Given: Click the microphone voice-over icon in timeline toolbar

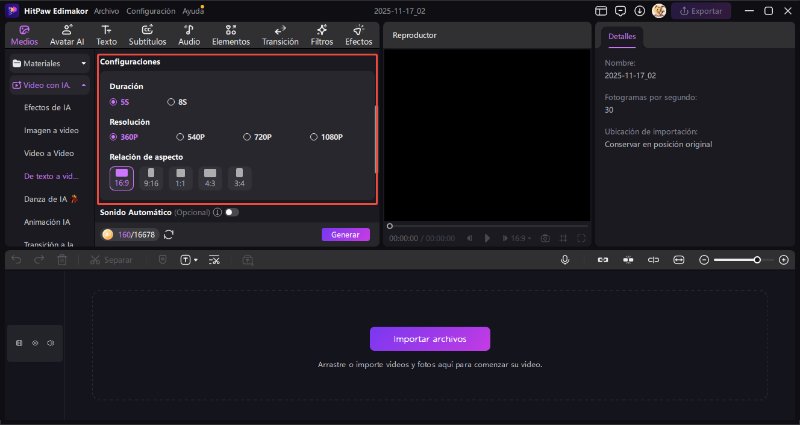Looking at the screenshot, I should click(x=565, y=260).
